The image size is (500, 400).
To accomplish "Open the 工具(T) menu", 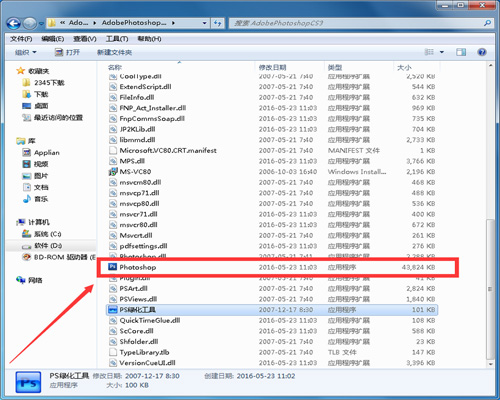I will click(x=117, y=39).
